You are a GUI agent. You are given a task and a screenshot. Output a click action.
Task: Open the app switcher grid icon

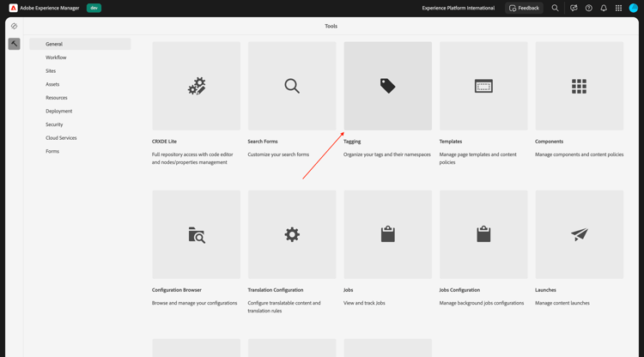tap(618, 8)
